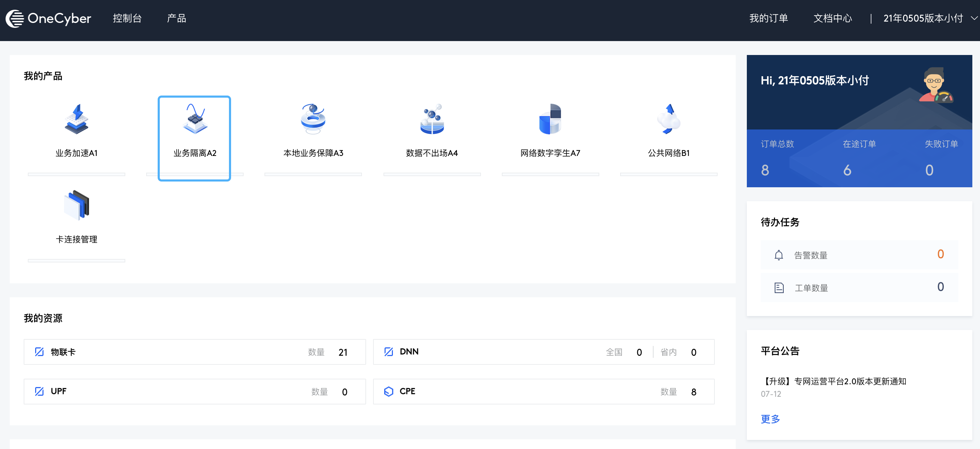Viewport: 980px width, 449px height.
Task: Click the progress bar under 业务加速A1
Action: tap(76, 175)
